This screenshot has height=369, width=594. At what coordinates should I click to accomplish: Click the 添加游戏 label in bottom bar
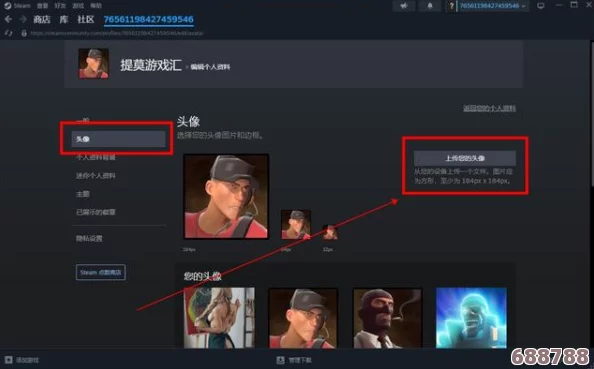(x=27, y=360)
